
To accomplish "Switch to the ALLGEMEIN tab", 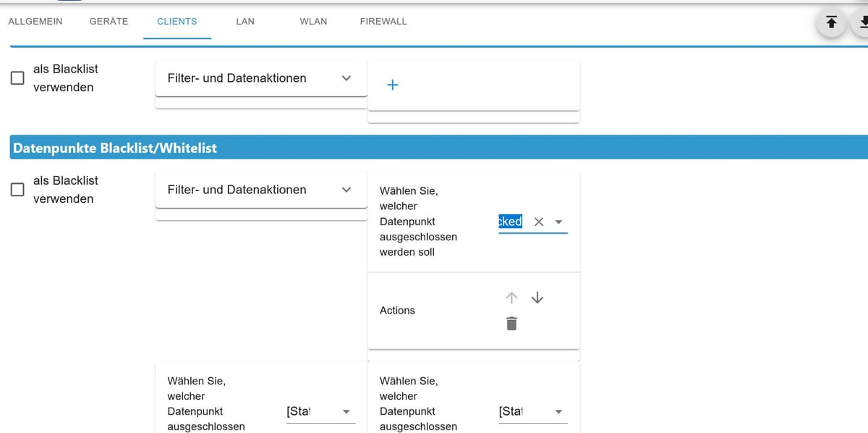I will pyautogui.click(x=35, y=21).
